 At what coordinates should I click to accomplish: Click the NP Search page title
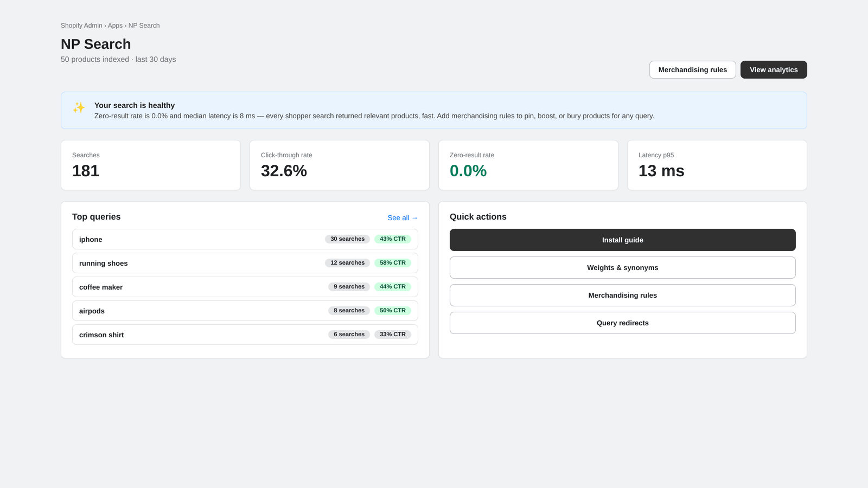tap(96, 44)
